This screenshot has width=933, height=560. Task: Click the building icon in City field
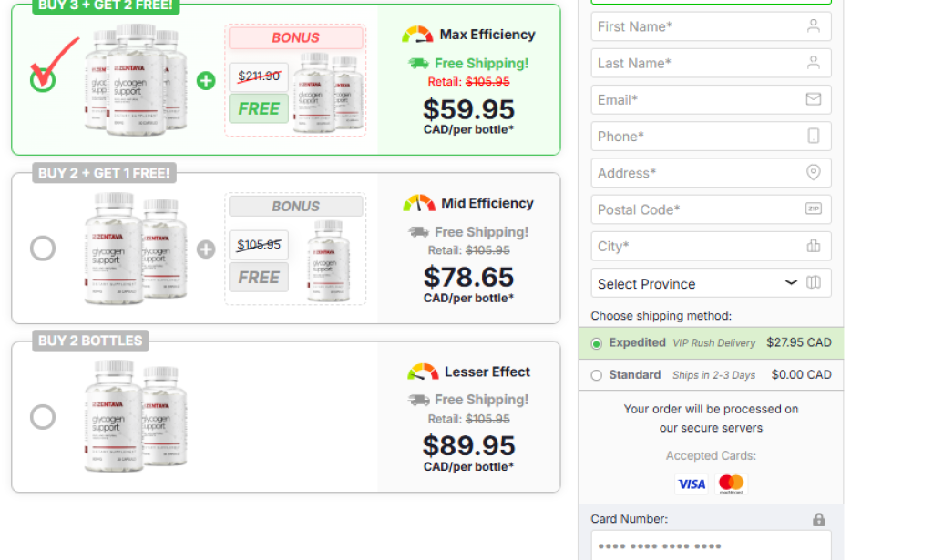click(x=814, y=246)
